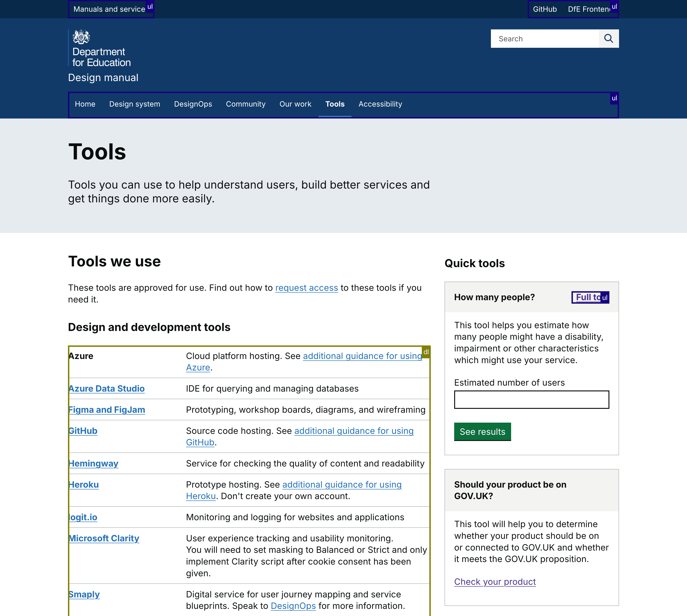Screen dimensions: 687x616
Task: Open Manuals and service link
Action: coord(109,9)
